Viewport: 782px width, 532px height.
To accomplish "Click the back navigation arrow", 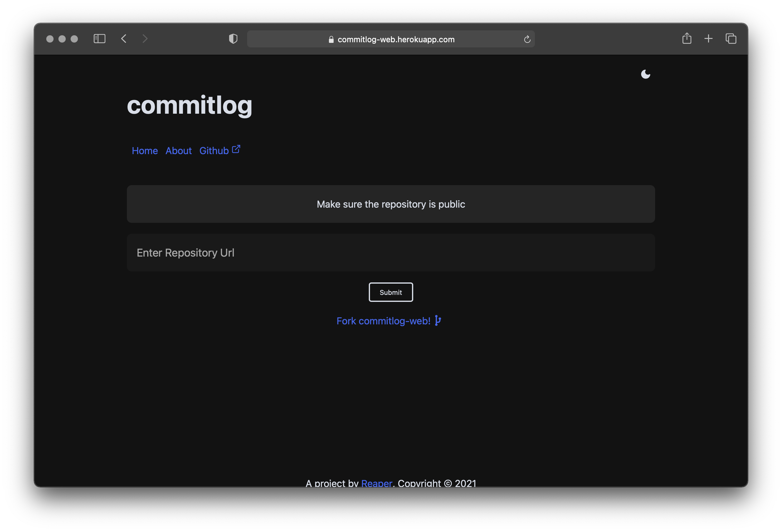I will tap(124, 39).
